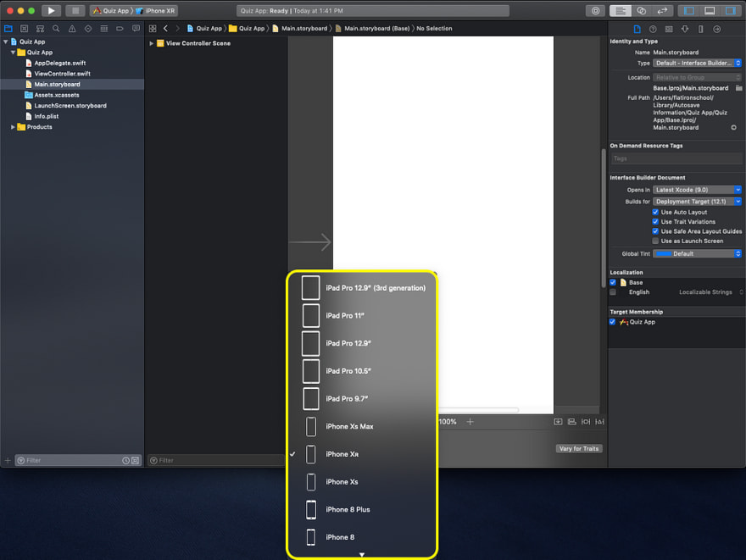Toggle Base localization checkbox
746x560 pixels.
point(613,282)
